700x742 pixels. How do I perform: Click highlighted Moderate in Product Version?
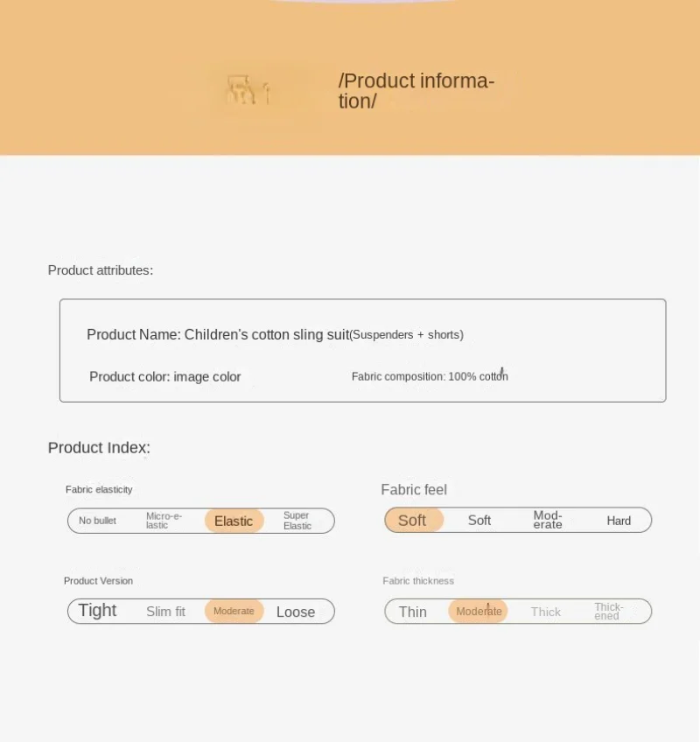(234, 611)
